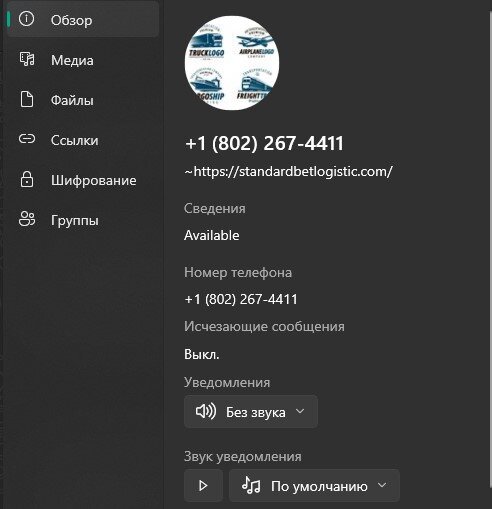Viewport: 492px width, 509px height.
Task: Show the Группы tab
Action: pyautogui.click(x=83, y=220)
